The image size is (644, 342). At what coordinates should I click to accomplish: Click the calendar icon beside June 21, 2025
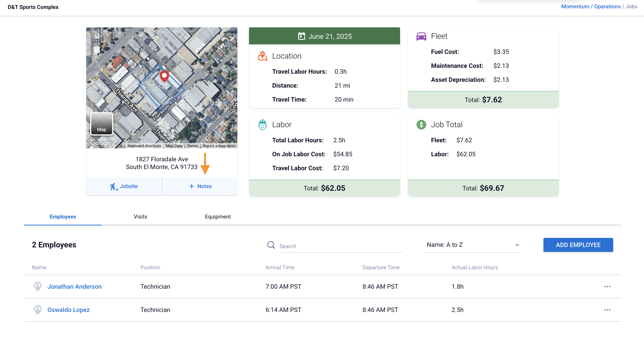(x=301, y=36)
